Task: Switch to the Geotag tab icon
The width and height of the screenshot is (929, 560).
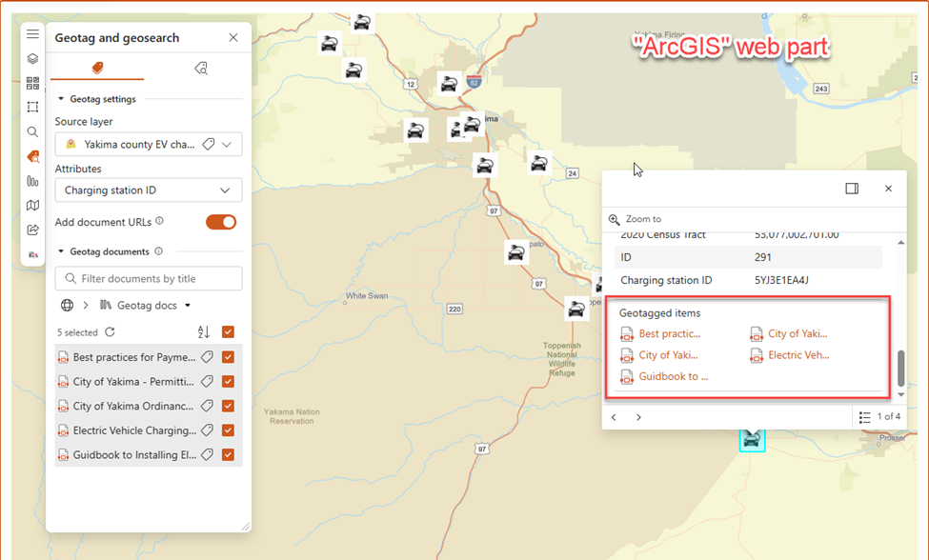Action: (x=98, y=68)
